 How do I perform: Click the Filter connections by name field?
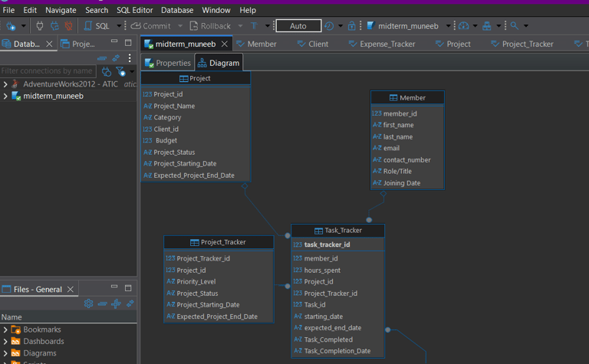(x=48, y=71)
